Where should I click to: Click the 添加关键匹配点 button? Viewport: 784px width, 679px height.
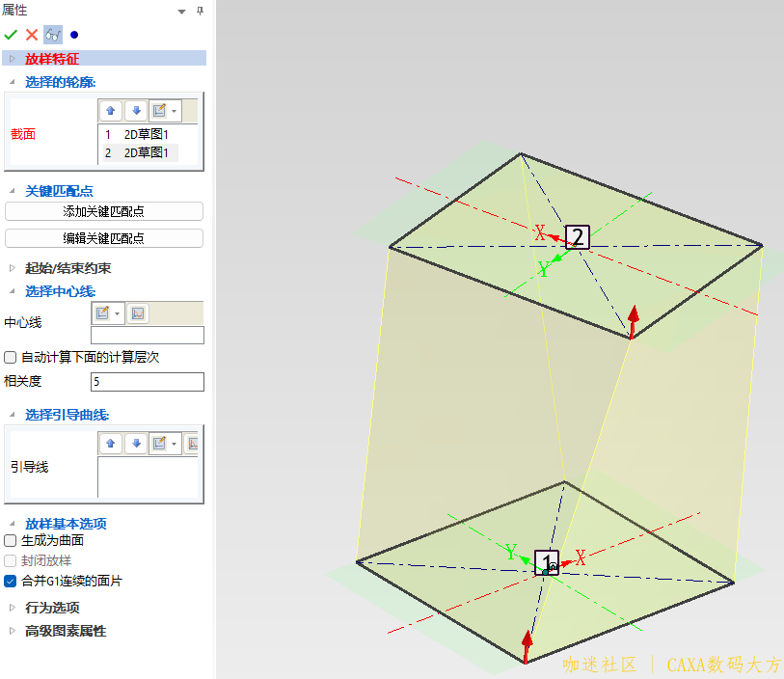(104, 211)
